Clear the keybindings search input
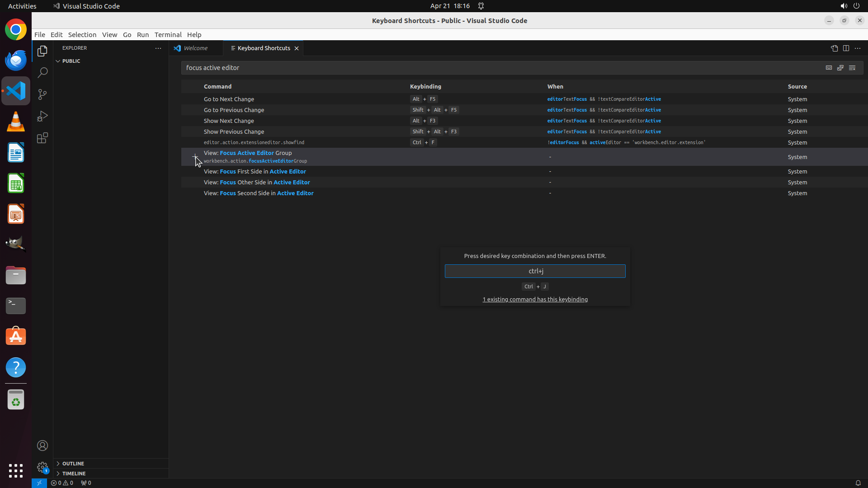This screenshot has height=488, width=868. [x=852, y=68]
